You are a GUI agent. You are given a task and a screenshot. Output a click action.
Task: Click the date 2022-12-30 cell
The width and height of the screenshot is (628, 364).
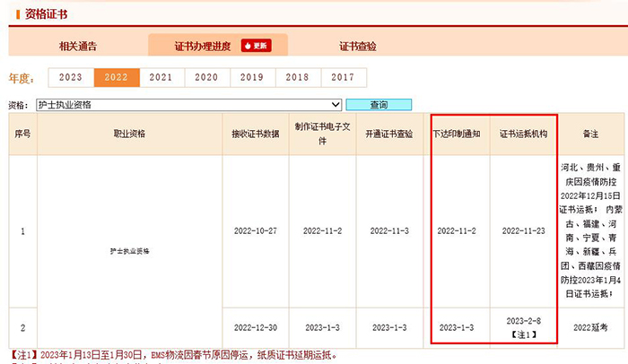(256, 327)
